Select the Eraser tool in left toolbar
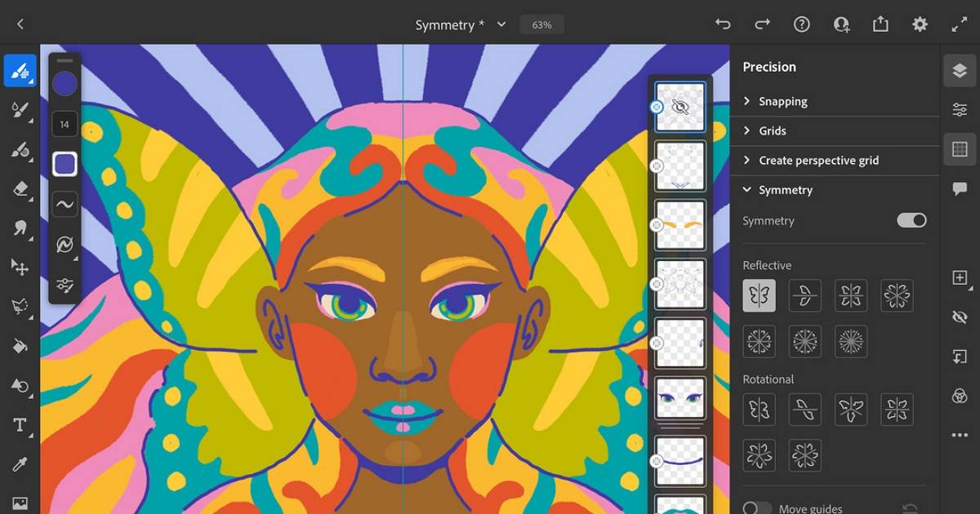 pos(20,189)
